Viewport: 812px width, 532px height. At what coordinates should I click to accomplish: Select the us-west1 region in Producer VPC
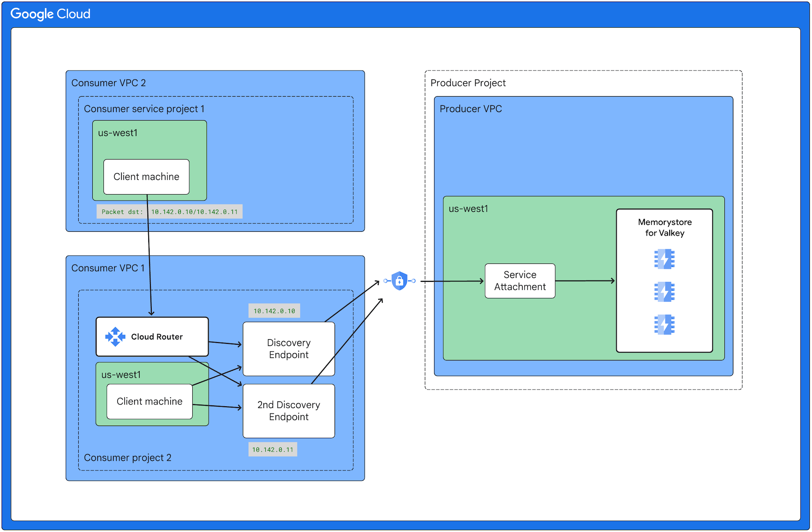(468, 209)
